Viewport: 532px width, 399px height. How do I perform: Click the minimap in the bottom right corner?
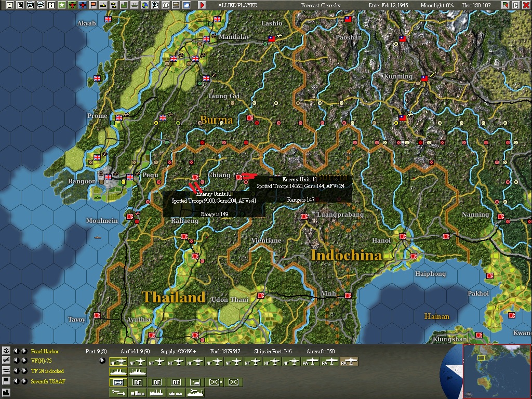(496, 371)
